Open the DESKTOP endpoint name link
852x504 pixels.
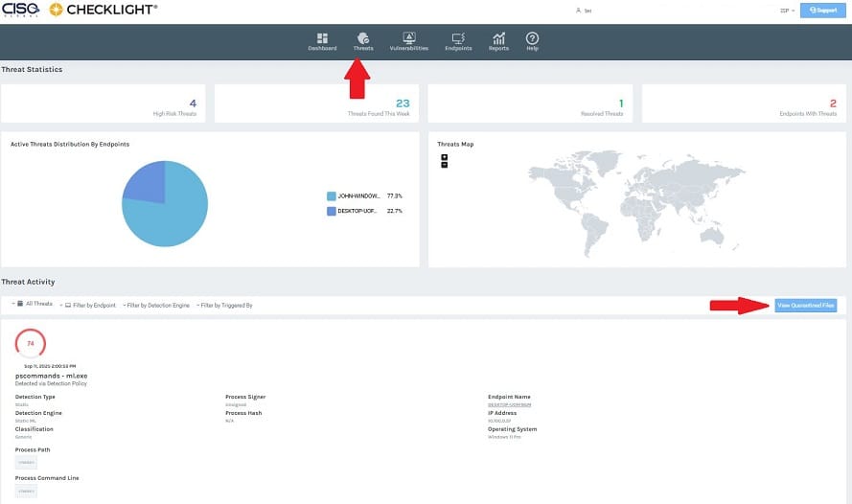510,405
